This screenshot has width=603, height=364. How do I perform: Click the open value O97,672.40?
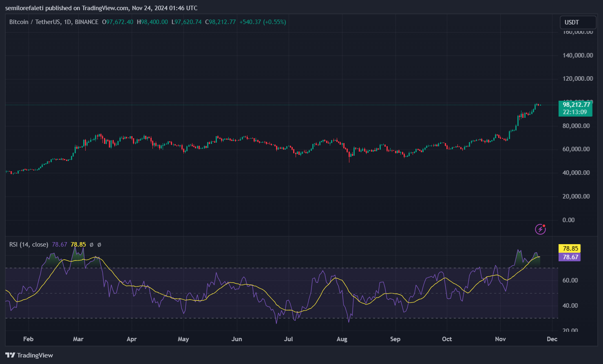click(117, 22)
